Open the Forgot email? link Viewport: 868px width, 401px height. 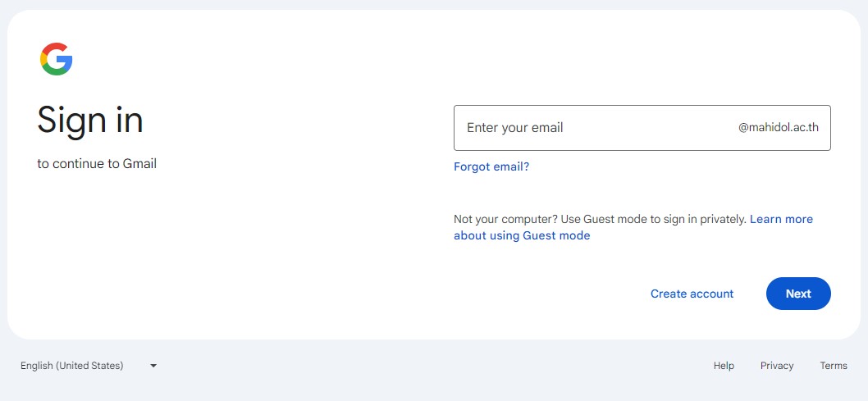click(x=491, y=166)
